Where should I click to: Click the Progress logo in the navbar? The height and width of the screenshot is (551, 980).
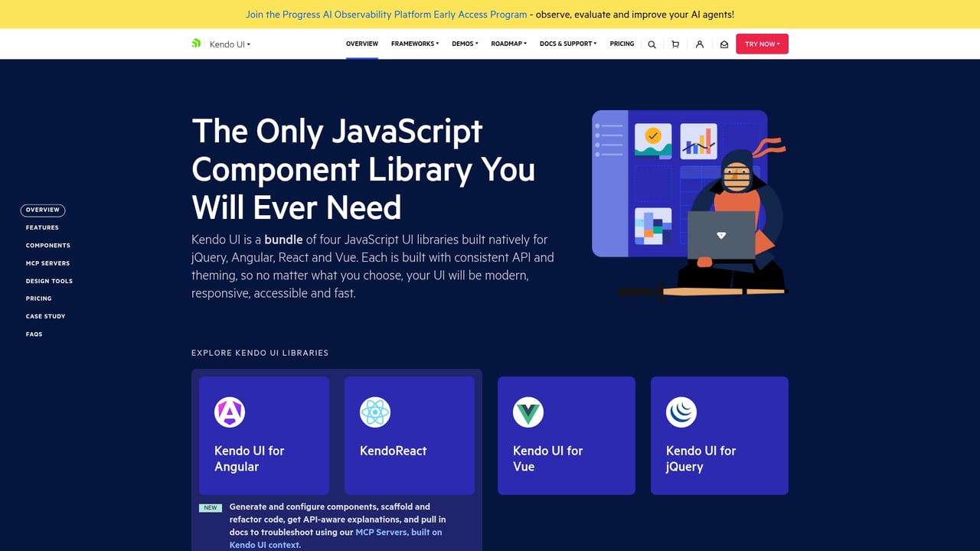click(x=196, y=44)
